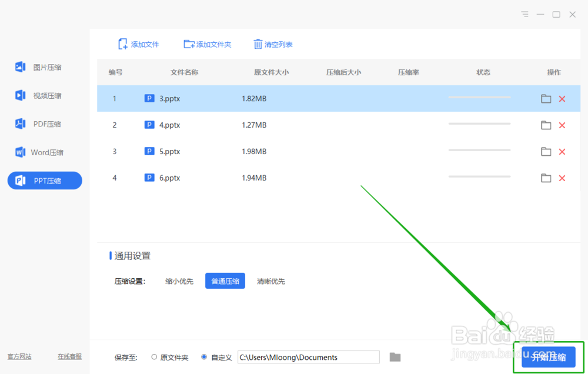This screenshot has height=374, width=588.
Task: Open the title bar menu icon
Action: (524, 14)
